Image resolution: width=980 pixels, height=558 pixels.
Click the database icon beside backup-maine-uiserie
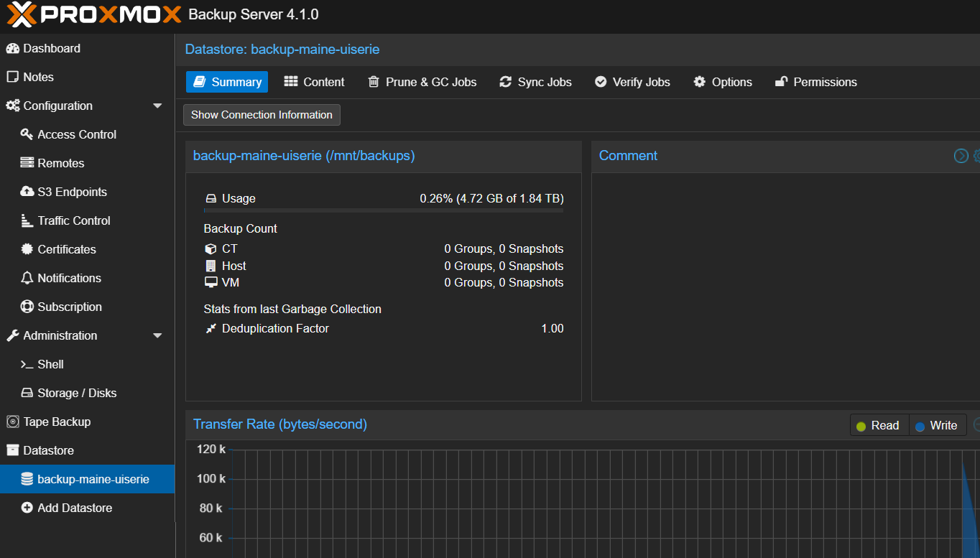[x=27, y=479]
